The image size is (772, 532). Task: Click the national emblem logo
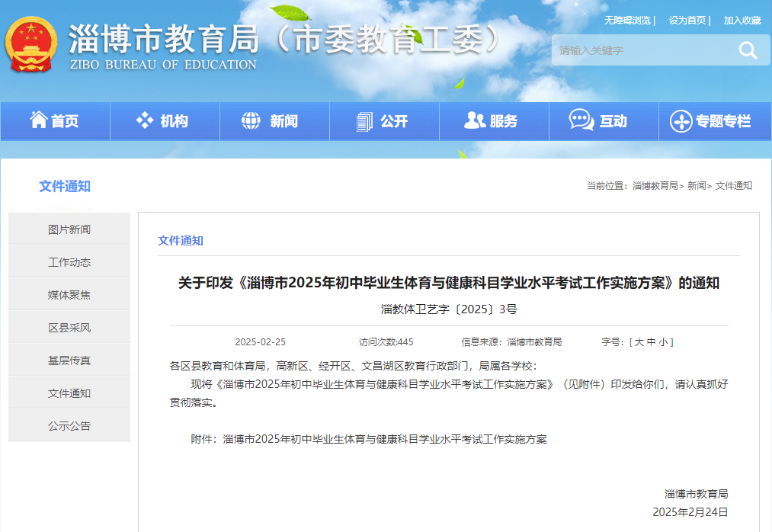(31, 44)
